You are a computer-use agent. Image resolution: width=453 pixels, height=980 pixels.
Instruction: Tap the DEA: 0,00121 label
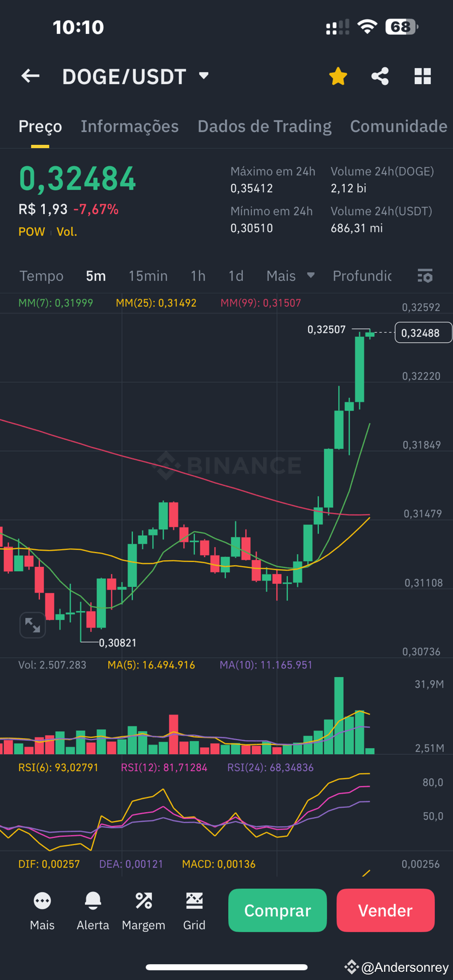[131, 864]
